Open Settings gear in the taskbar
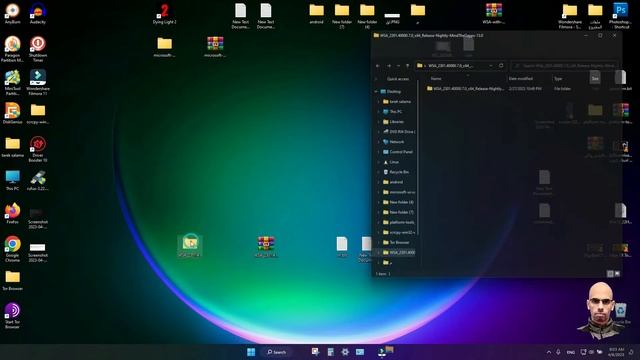The image size is (640, 360). pos(345,352)
